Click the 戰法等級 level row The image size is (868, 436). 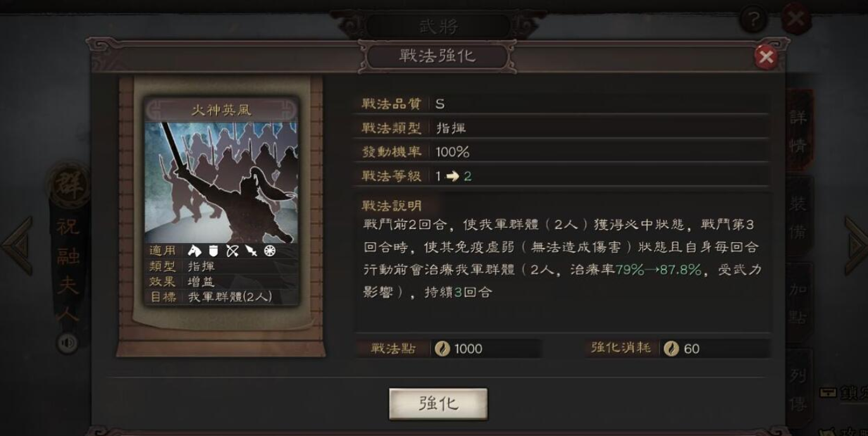tap(561, 176)
